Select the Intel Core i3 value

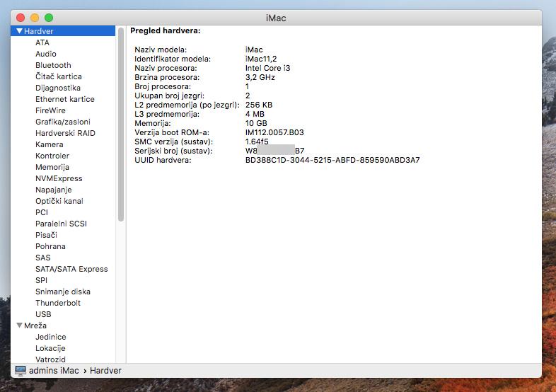click(267, 68)
